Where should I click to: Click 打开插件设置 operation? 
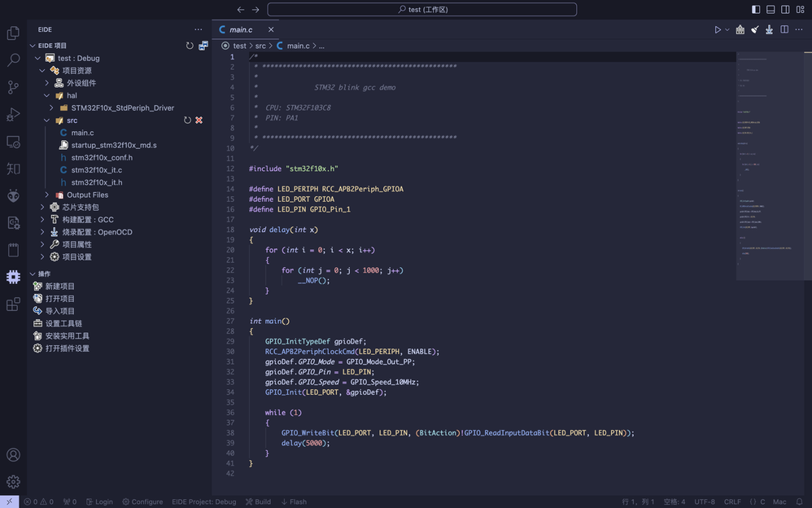[x=68, y=348]
